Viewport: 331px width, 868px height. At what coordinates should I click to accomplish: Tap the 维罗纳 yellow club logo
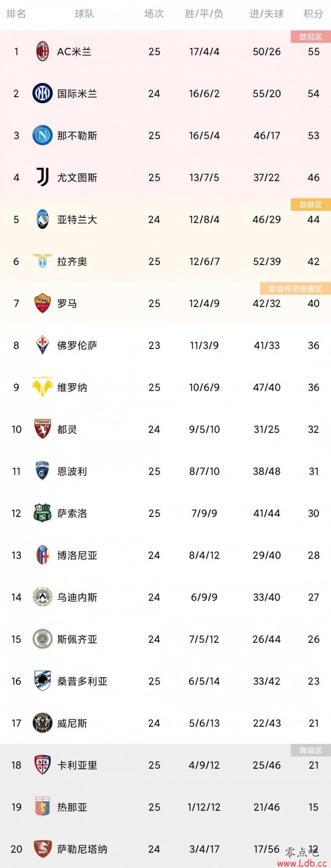point(42,387)
